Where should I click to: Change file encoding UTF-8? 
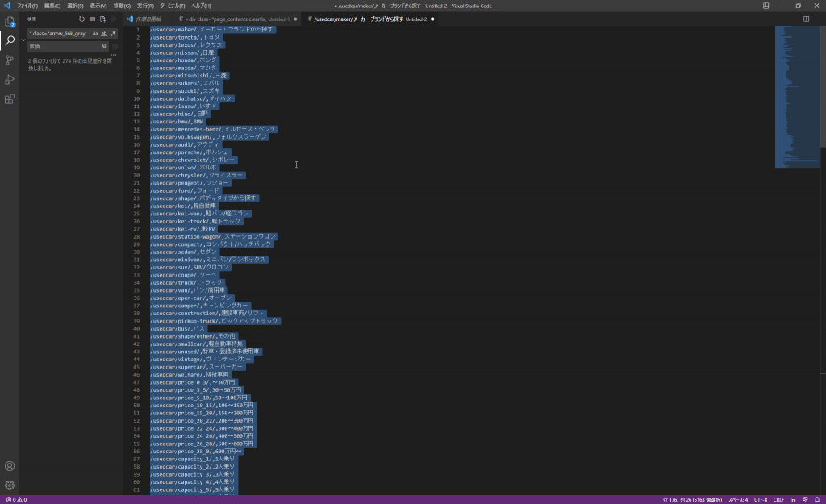(x=761, y=500)
